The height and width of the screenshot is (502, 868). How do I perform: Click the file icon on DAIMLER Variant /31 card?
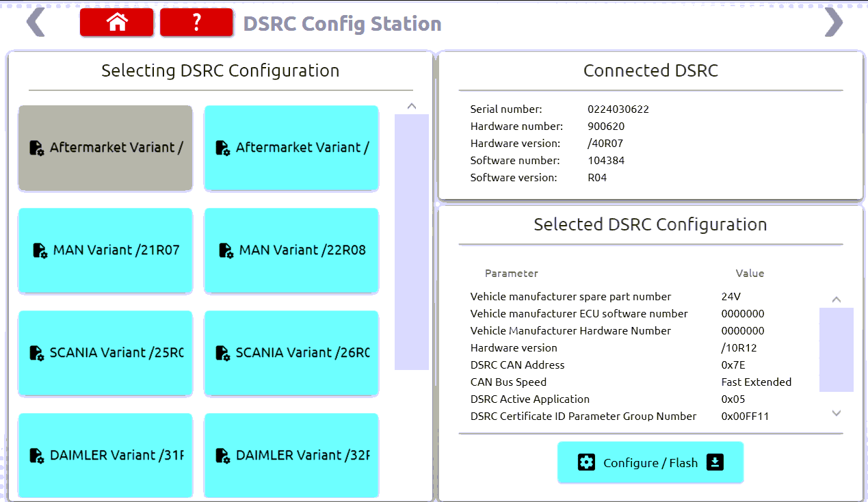tap(36, 455)
